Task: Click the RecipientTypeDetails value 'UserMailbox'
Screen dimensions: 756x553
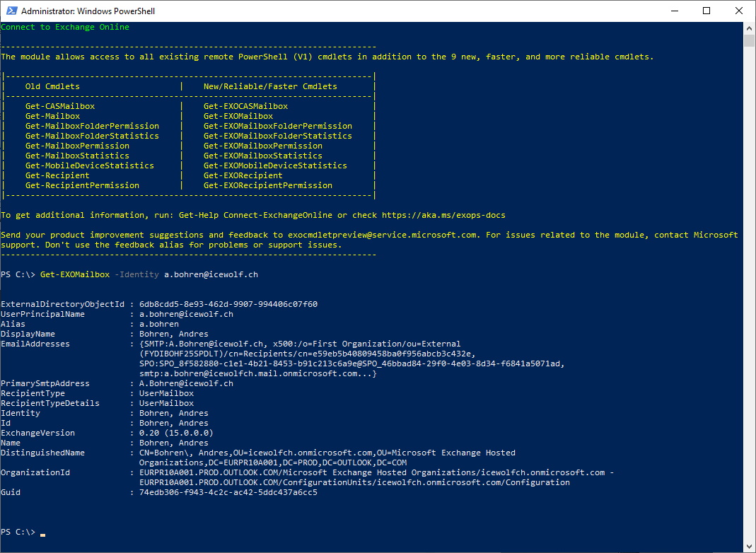Action: tap(166, 403)
